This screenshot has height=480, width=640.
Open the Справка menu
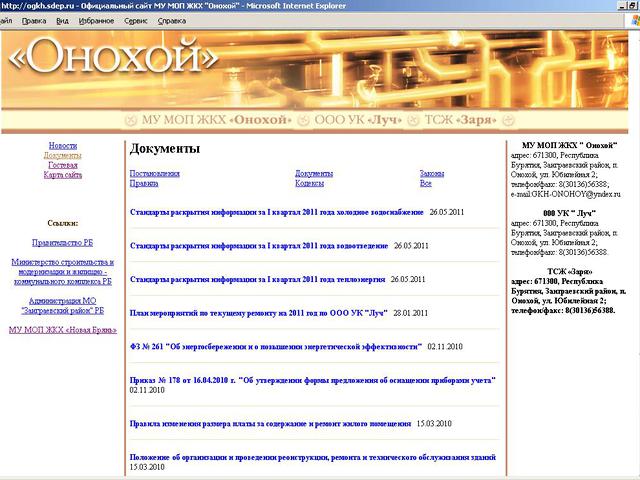coord(172,21)
